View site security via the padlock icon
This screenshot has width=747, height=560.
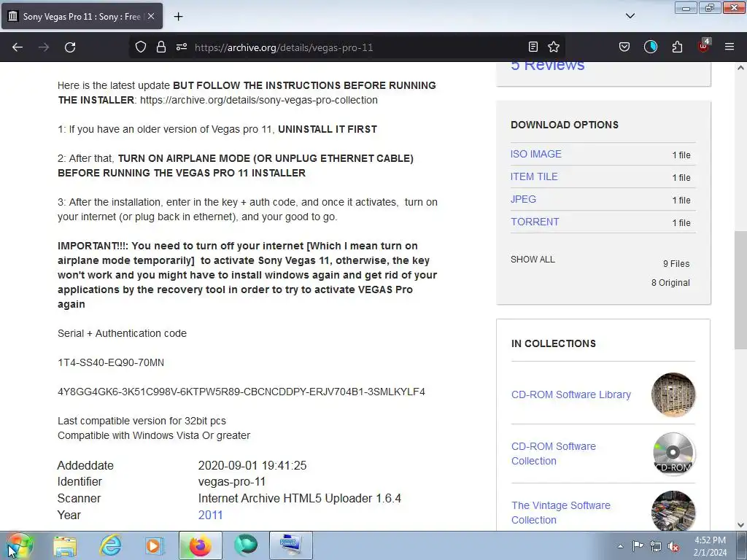(x=161, y=47)
